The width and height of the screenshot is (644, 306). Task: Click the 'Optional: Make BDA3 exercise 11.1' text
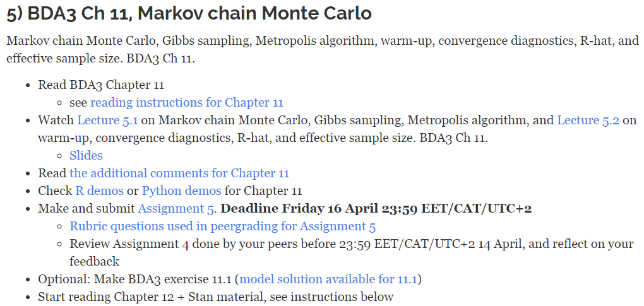[136, 279]
